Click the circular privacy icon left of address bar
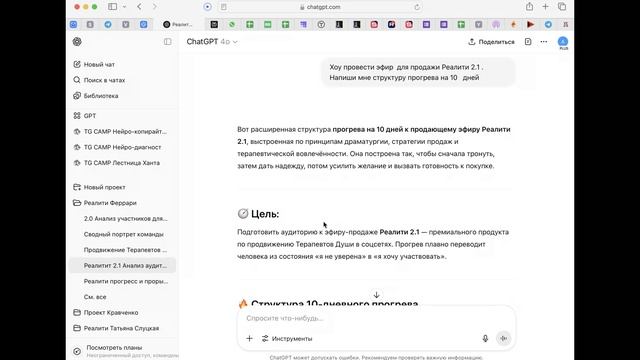The height and width of the screenshot is (360, 640). [207, 7]
